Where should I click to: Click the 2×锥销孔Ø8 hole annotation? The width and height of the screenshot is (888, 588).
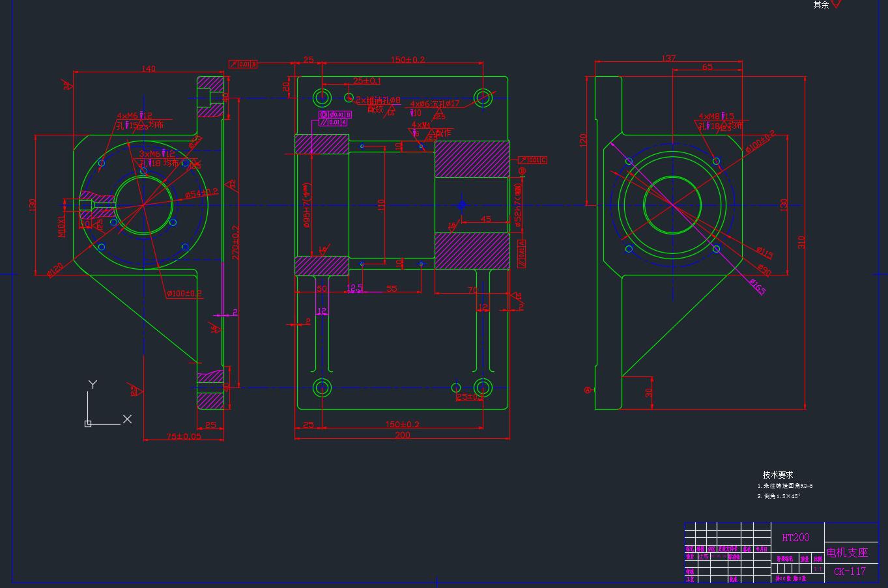pos(378,100)
